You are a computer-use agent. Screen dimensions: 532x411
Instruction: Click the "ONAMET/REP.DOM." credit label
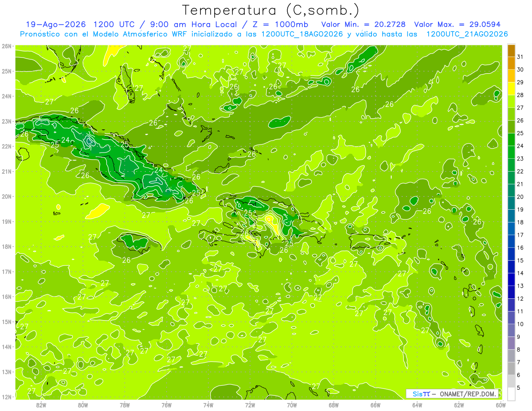click(467, 394)
